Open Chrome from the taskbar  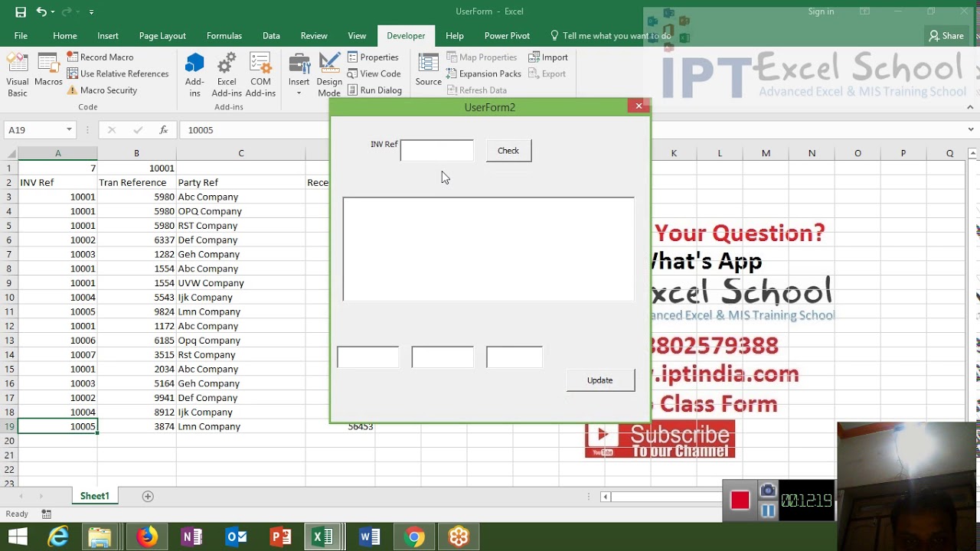[x=414, y=537]
